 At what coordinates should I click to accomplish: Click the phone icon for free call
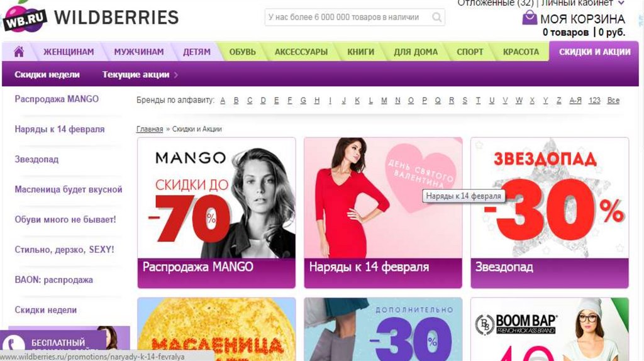click(x=14, y=344)
